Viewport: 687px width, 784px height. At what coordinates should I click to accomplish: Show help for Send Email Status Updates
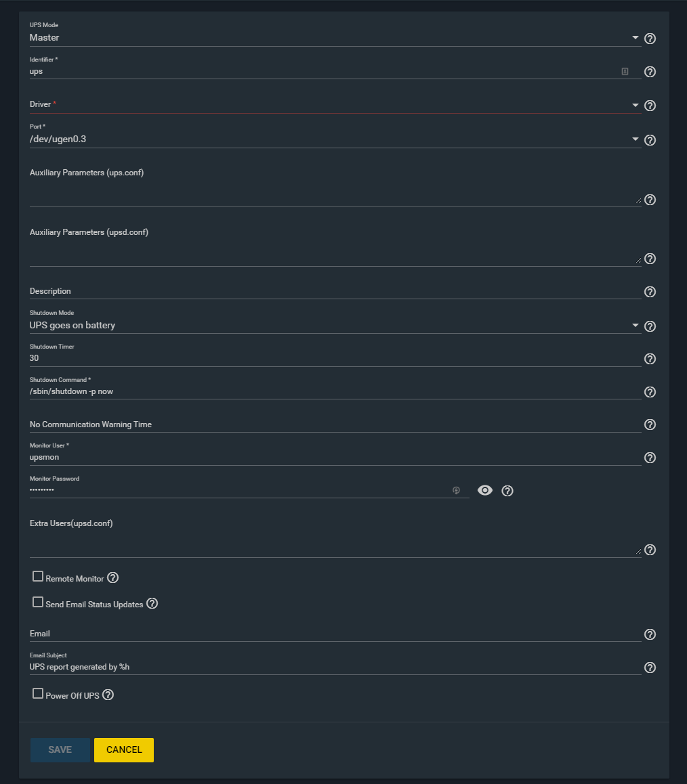[152, 603]
